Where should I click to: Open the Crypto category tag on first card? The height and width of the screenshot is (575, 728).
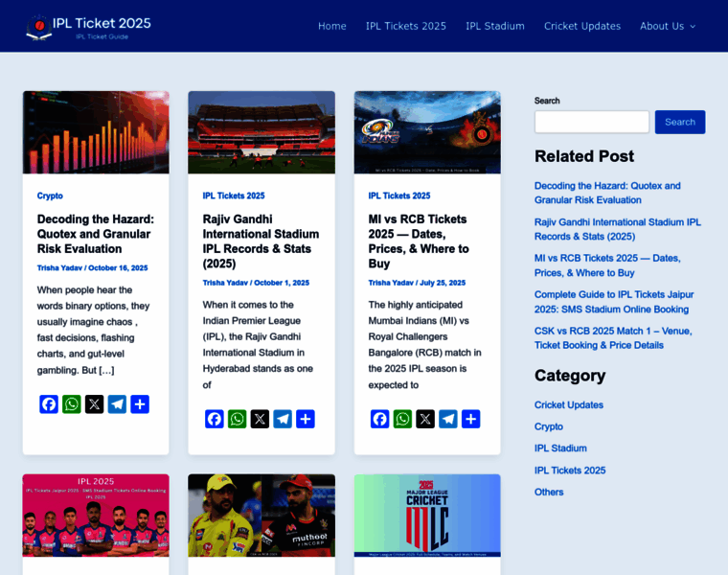coord(50,195)
